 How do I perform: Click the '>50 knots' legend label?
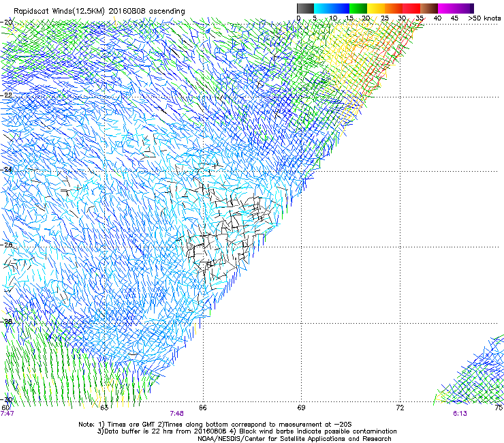coord(484,18)
